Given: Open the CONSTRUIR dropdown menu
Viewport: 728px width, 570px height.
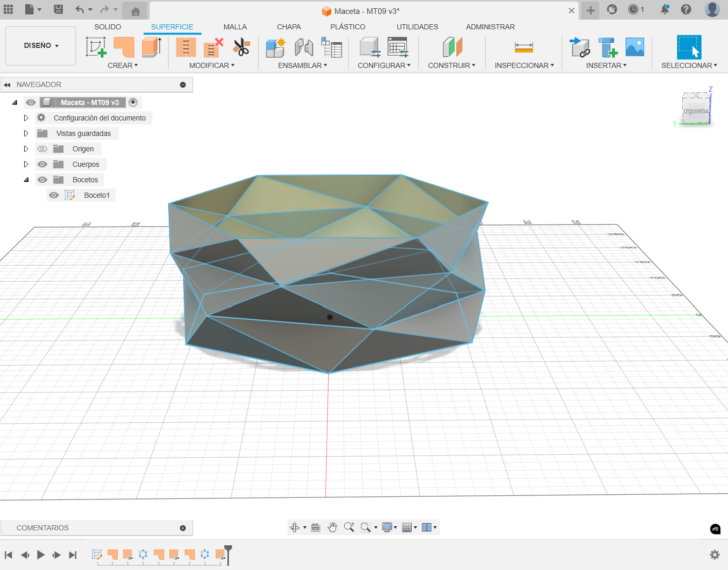Looking at the screenshot, I should pyautogui.click(x=452, y=65).
